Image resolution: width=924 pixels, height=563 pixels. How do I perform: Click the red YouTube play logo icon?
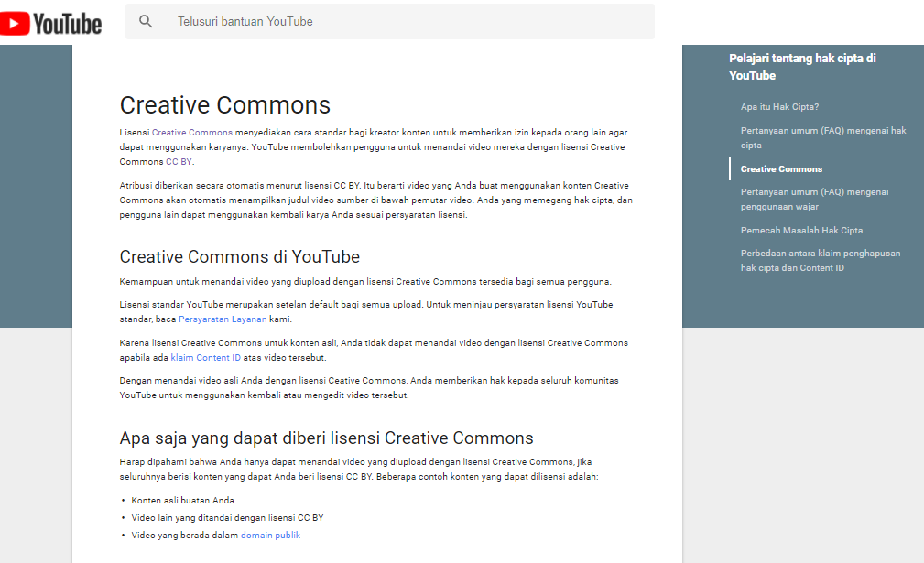tap(16, 22)
